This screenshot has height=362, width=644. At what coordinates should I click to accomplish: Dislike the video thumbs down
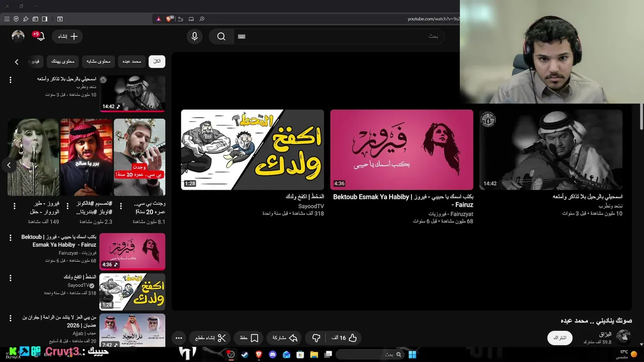pos(316,338)
